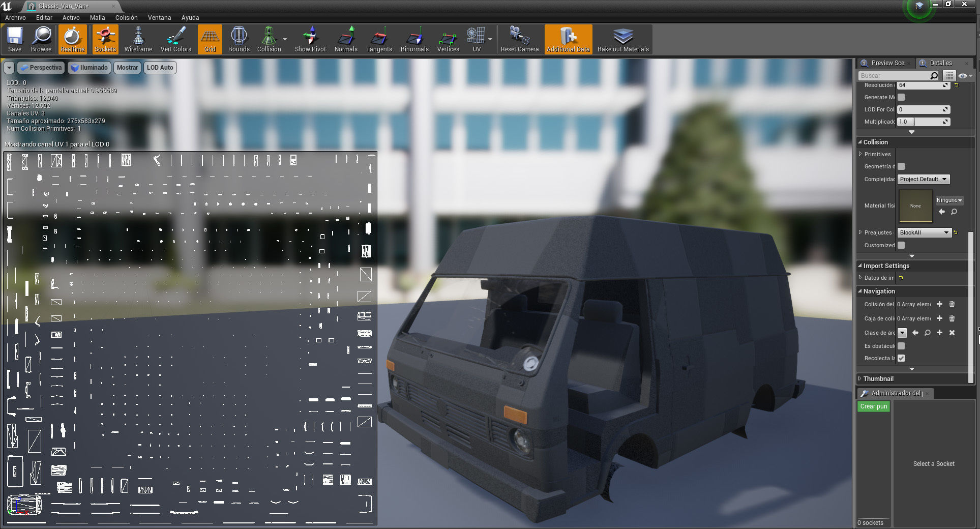Click physical material None thumbnail

pos(915,206)
